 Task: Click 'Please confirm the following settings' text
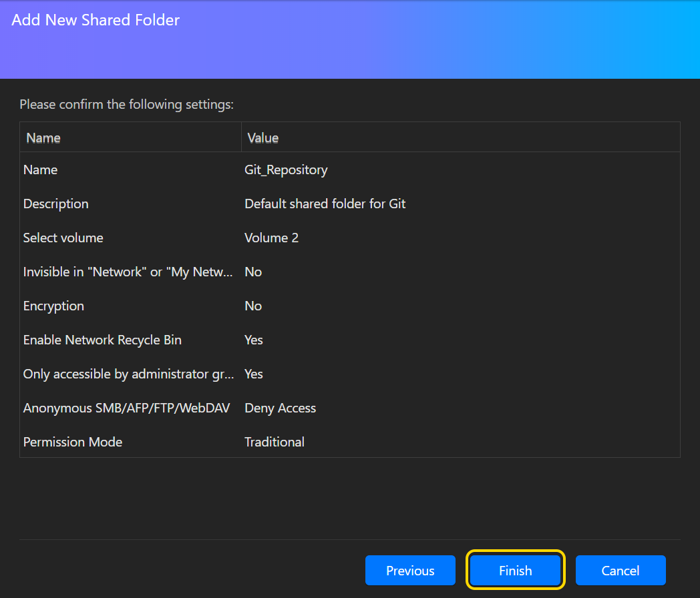click(127, 104)
